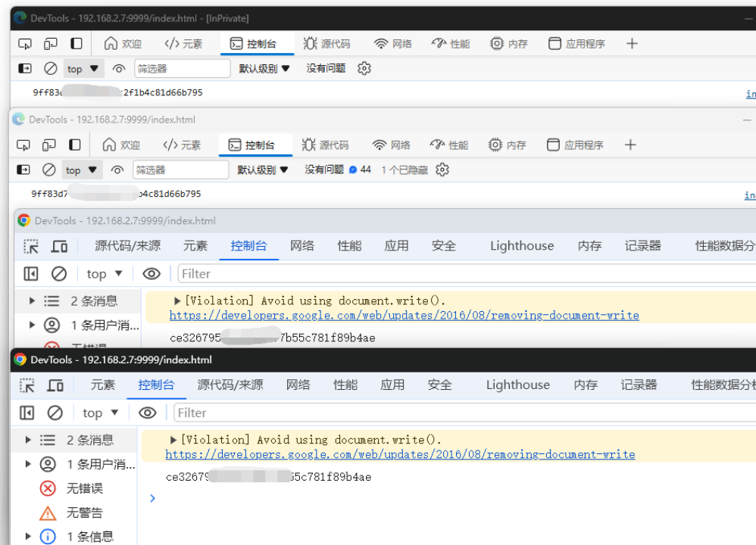
Task: Open 网络 tab in second Edge DevTools window
Action: [x=392, y=145]
